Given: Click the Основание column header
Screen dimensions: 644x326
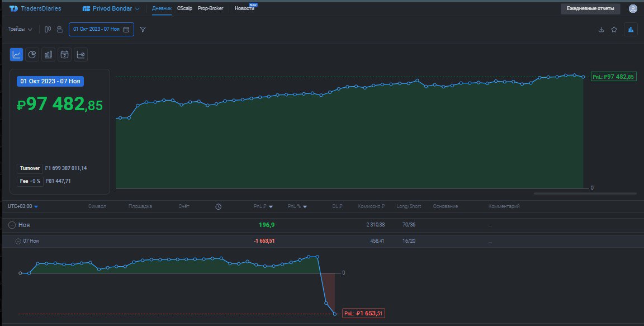Looking at the screenshot, I should point(445,206).
